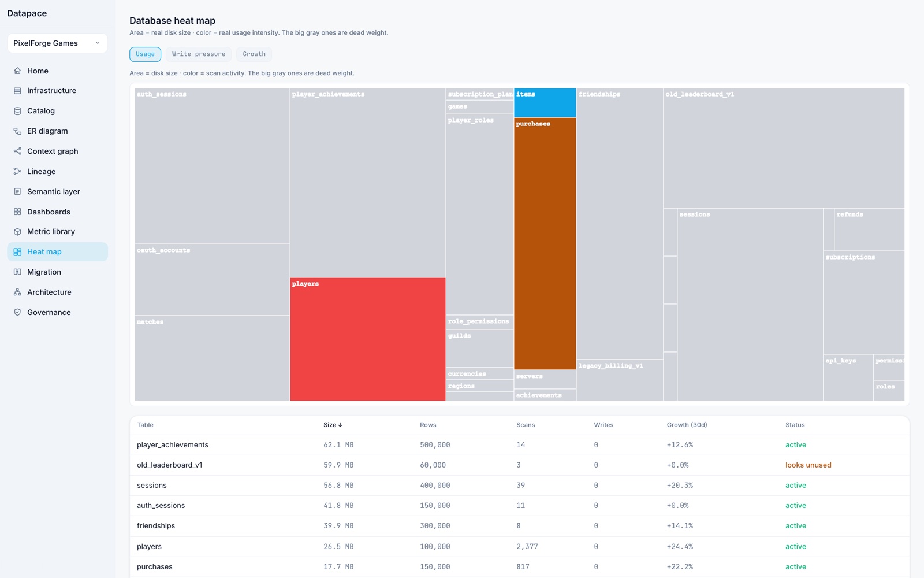Click the player_achievements table row name

(x=173, y=445)
